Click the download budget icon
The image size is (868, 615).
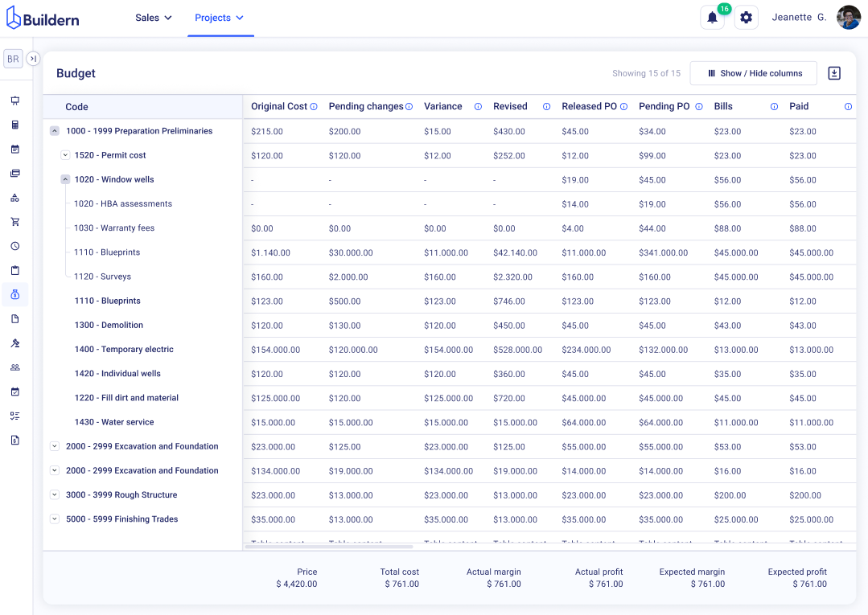[x=834, y=73]
